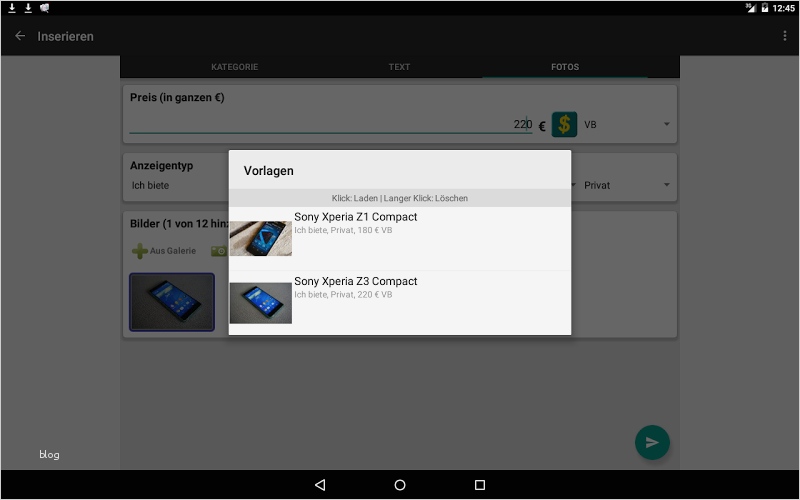800x500 pixels.
Task: Tap the green dollar price icon
Action: point(564,124)
